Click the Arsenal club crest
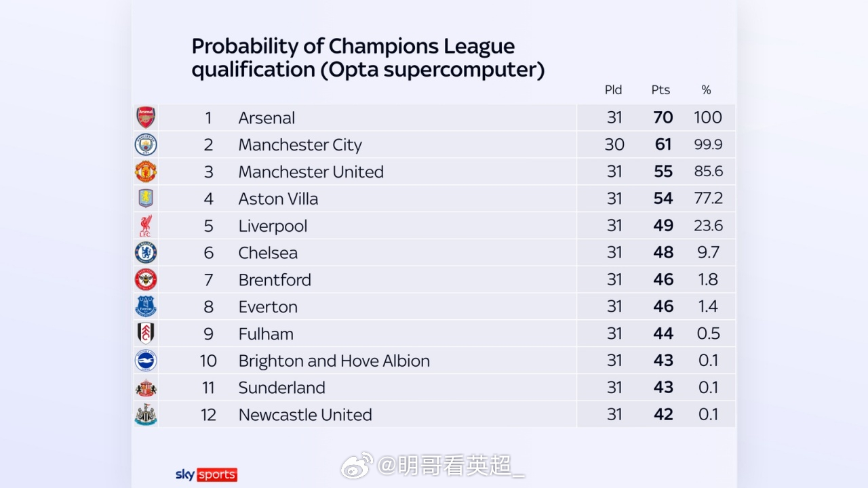The image size is (868, 488). coord(146,117)
